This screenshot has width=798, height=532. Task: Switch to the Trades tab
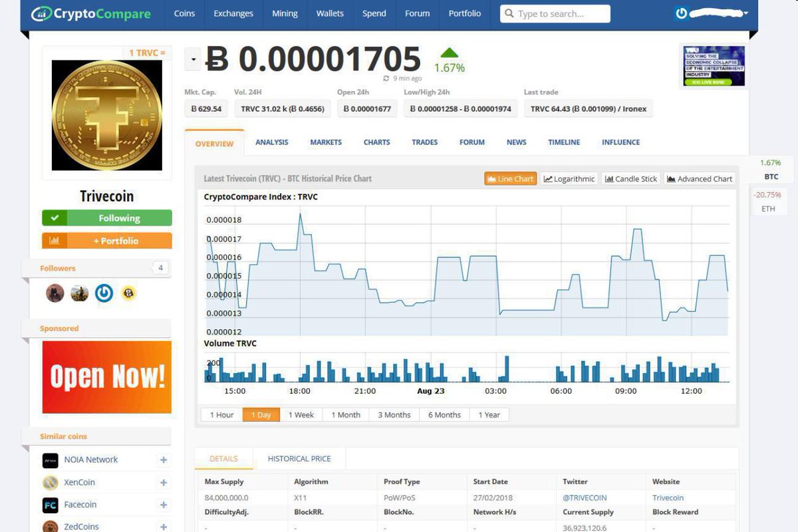coord(425,142)
